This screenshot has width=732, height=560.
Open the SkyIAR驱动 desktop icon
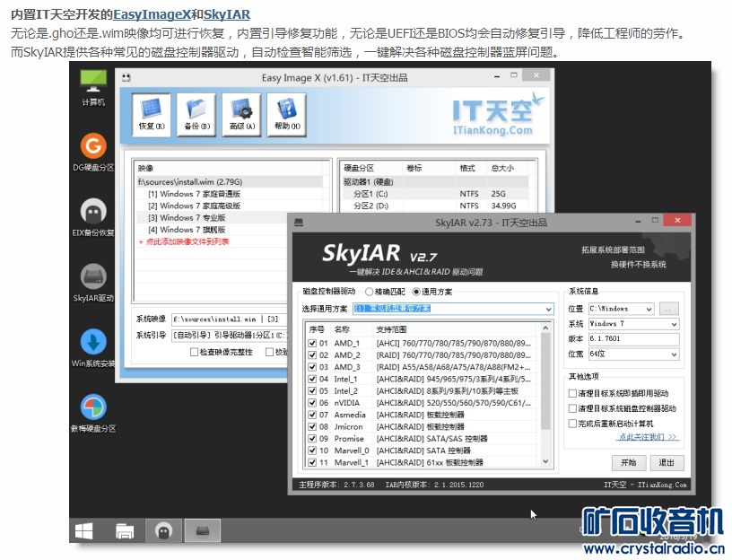point(93,283)
